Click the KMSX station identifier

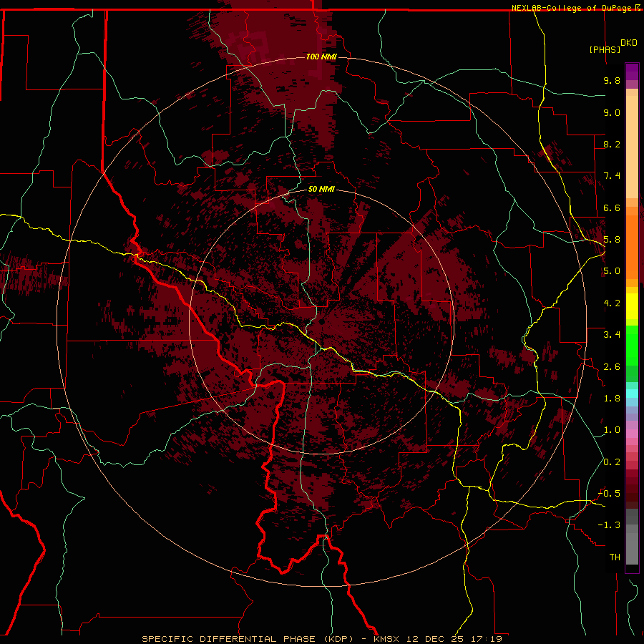[388, 639]
